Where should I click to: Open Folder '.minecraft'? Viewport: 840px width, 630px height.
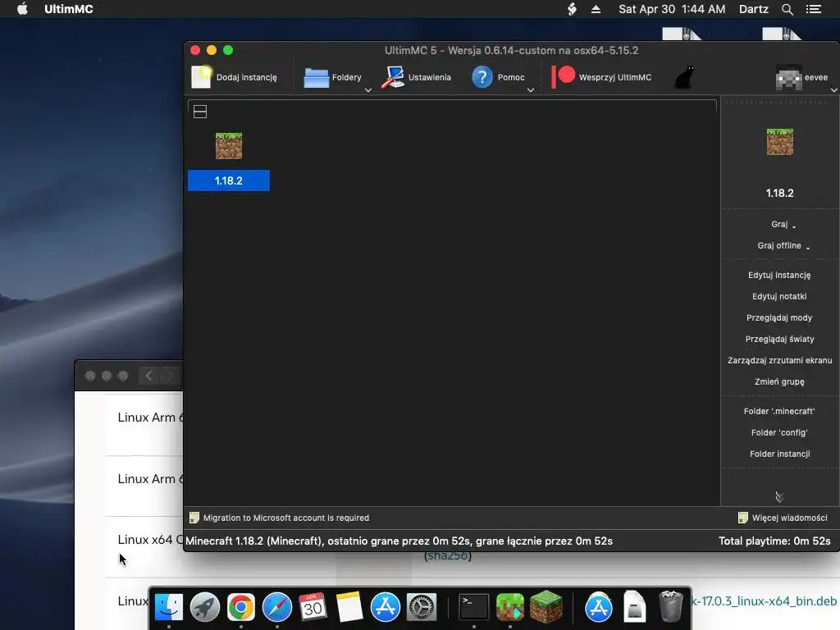click(779, 412)
